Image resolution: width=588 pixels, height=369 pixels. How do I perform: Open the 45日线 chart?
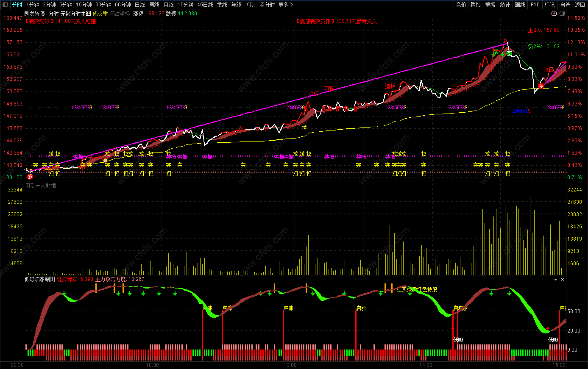pos(205,5)
